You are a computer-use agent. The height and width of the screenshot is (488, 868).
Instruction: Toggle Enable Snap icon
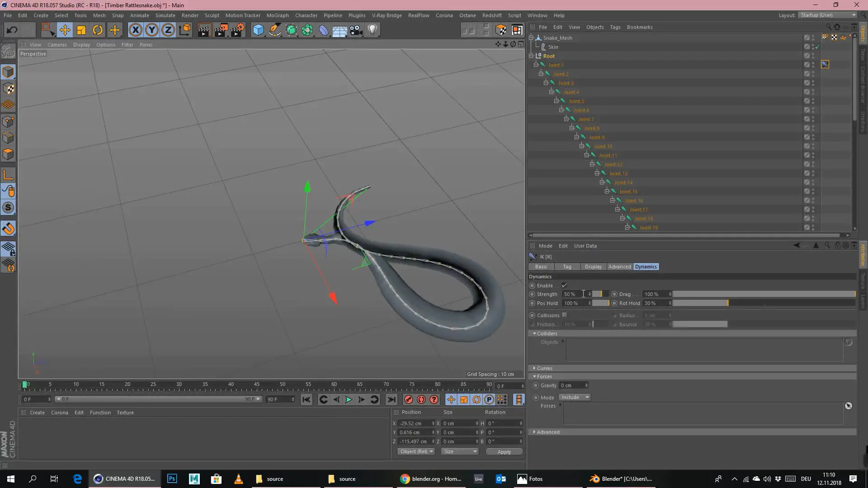pyautogui.click(x=8, y=229)
